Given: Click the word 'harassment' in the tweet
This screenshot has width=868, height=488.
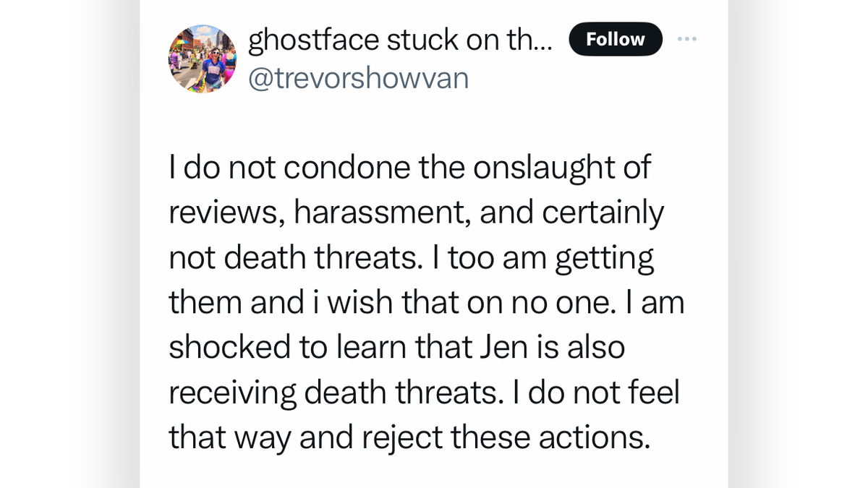Looking at the screenshot, I should 380,213.
